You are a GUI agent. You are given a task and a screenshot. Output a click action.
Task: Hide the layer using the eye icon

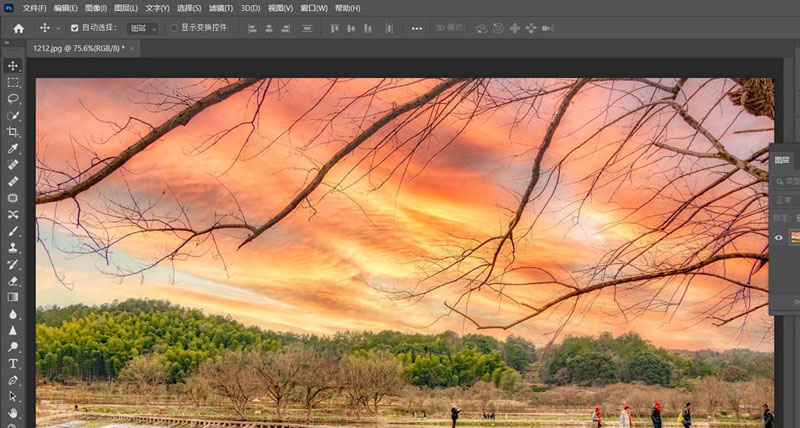[x=779, y=237]
